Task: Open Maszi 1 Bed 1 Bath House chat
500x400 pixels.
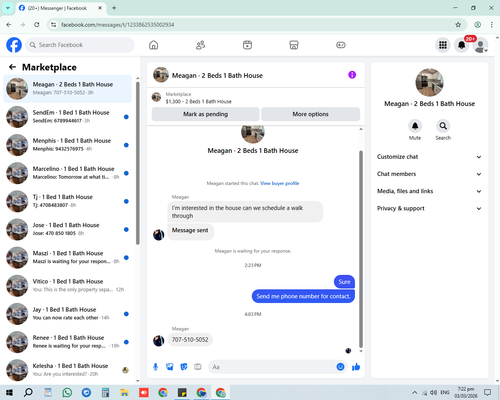Action: pyautogui.click(x=67, y=258)
